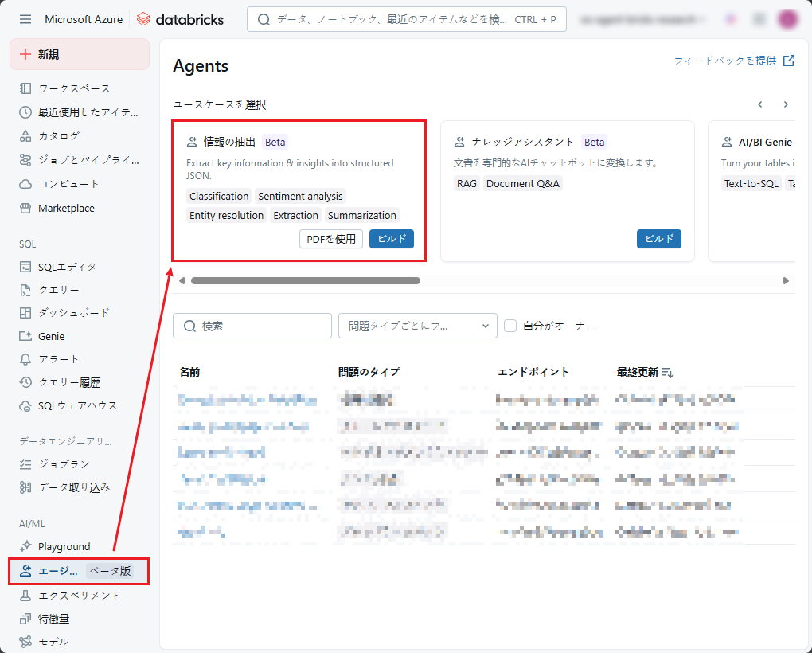Go to previous use case with left chevron
Screen dimensions: 812x653
pos(760,104)
